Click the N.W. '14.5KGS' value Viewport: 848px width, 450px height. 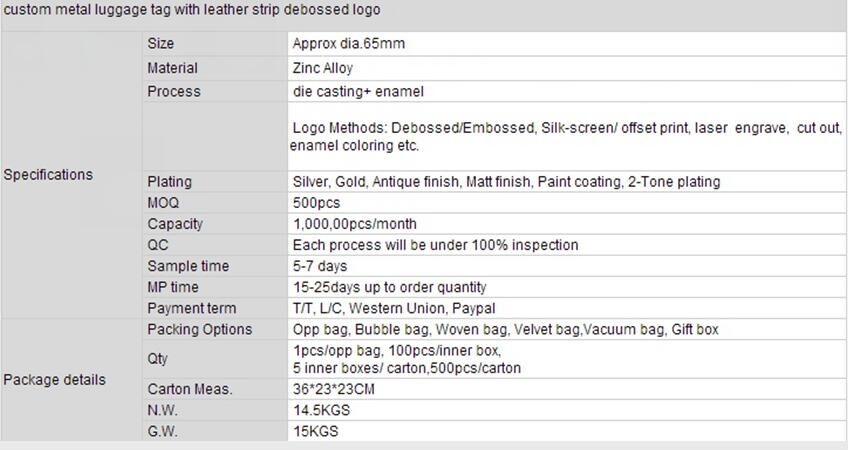coord(321,410)
